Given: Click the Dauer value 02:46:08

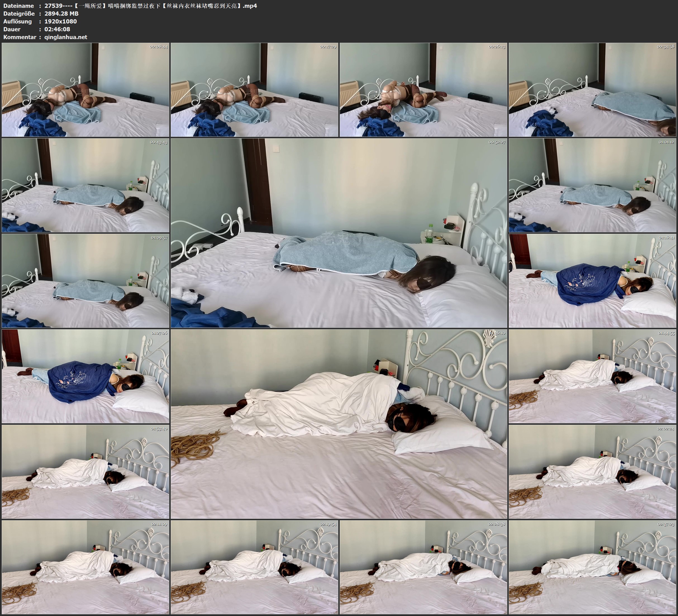Looking at the screenshot, I should click(x=57, y=29).
